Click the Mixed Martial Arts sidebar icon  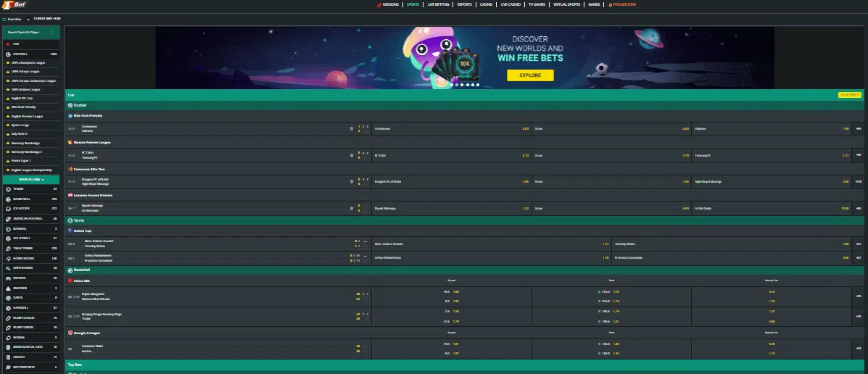coord(8,347)
